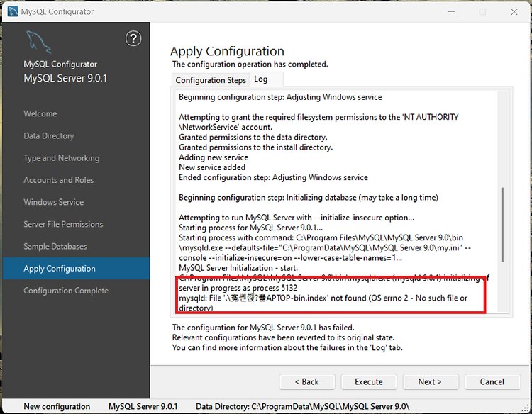The width and height of the screenshot is (532, 414).
Task: Click the 'mysqld: File' not found error line
Action: click(x=323, y=303)
